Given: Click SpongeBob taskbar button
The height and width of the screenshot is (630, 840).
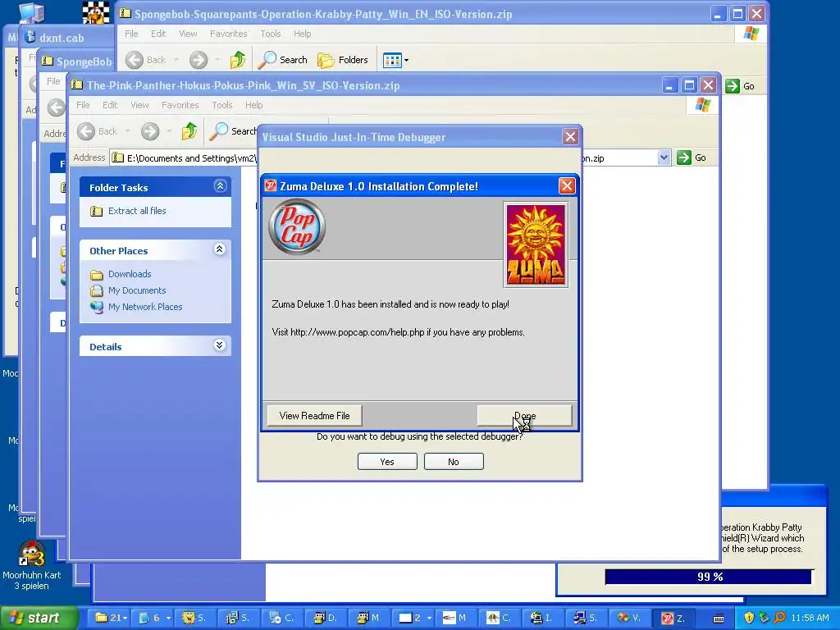Looking at the screenshot, I should click(196, 618).
